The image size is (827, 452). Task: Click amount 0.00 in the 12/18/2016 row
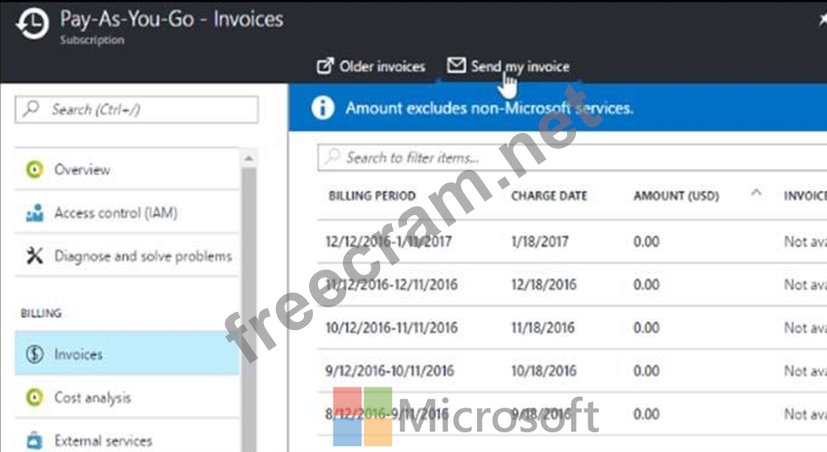[646, 285]
